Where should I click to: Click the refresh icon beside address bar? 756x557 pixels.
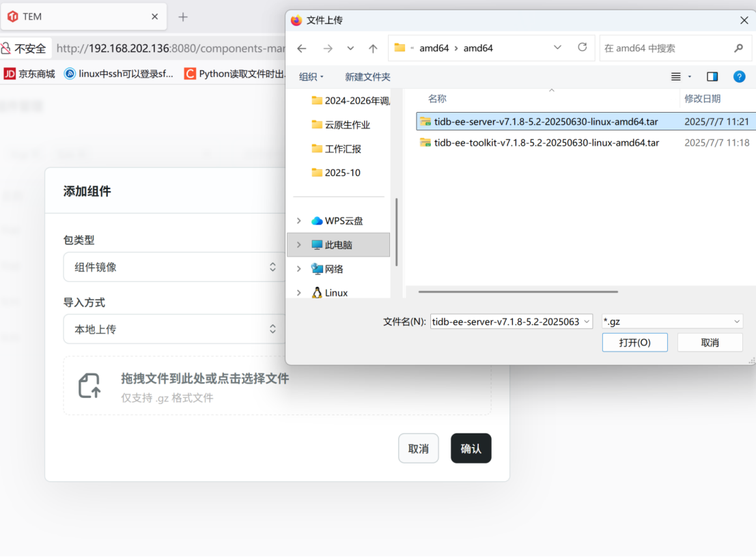tap(582, 48)
